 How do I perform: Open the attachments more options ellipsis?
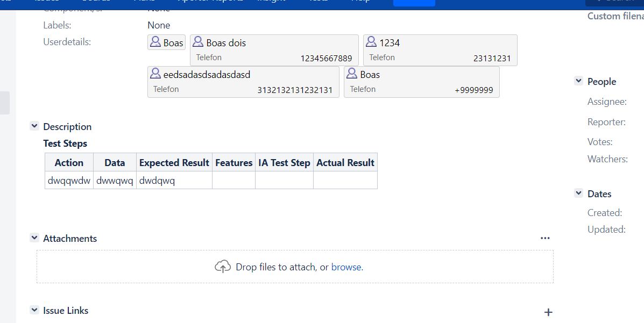tap(545, 238)
